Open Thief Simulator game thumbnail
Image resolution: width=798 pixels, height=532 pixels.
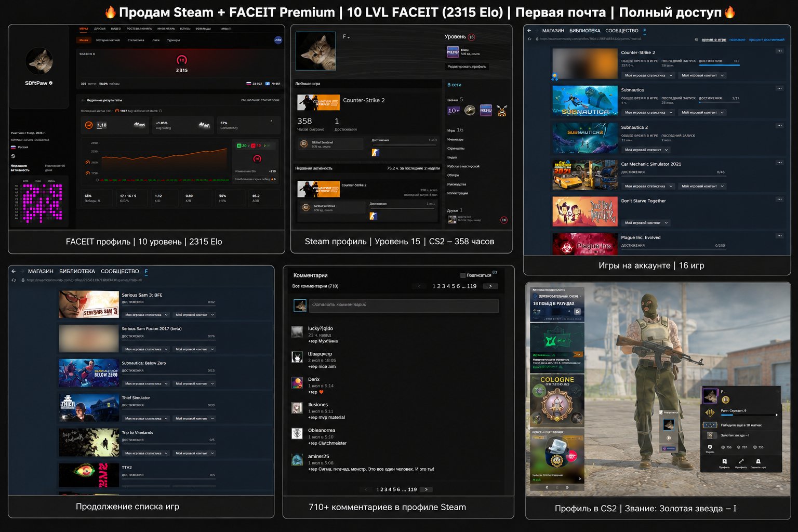(89, 408)
